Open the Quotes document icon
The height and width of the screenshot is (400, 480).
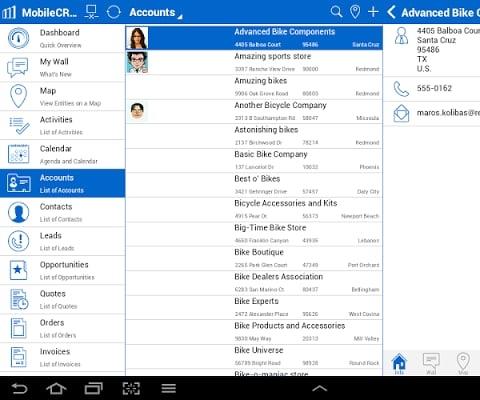click(x=19, y=299)
